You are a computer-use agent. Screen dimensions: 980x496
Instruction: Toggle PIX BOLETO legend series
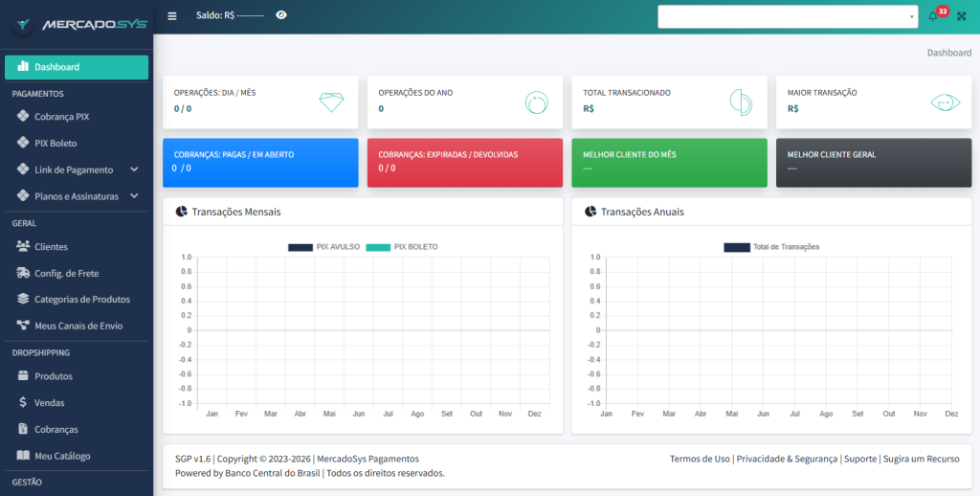(402, 247)
